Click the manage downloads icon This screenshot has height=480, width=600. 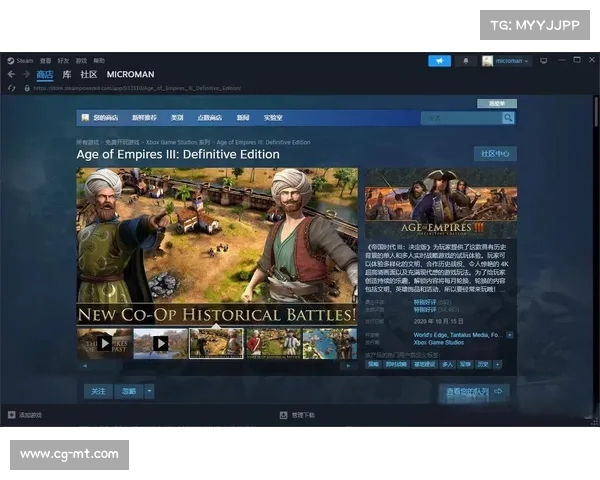(283, 415)
